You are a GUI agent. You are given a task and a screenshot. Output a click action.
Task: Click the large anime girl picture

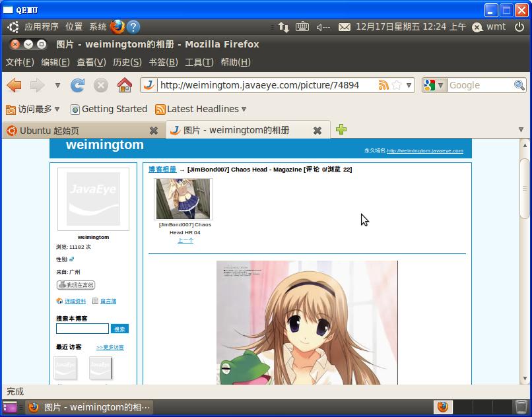point(307,323)
